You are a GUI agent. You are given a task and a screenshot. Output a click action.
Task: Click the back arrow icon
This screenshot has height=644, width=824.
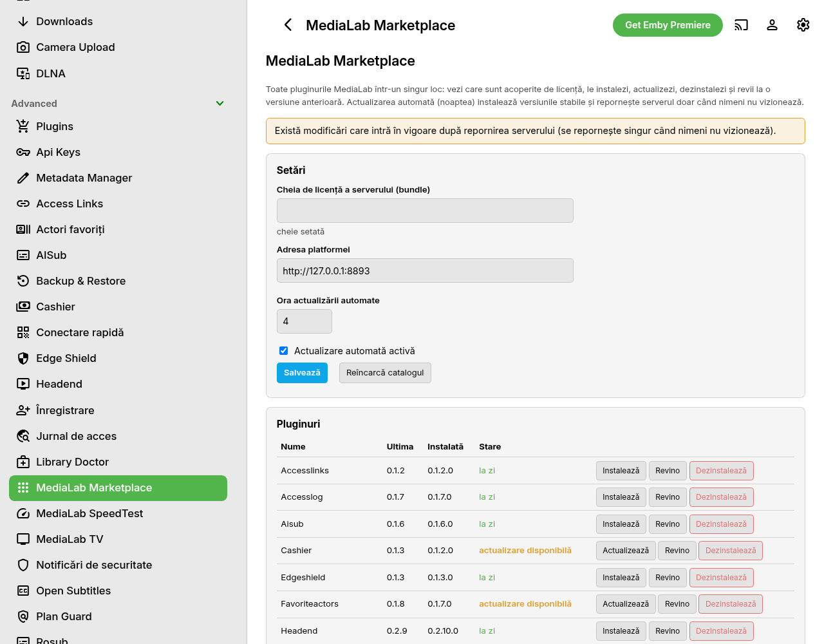(288, 25)
